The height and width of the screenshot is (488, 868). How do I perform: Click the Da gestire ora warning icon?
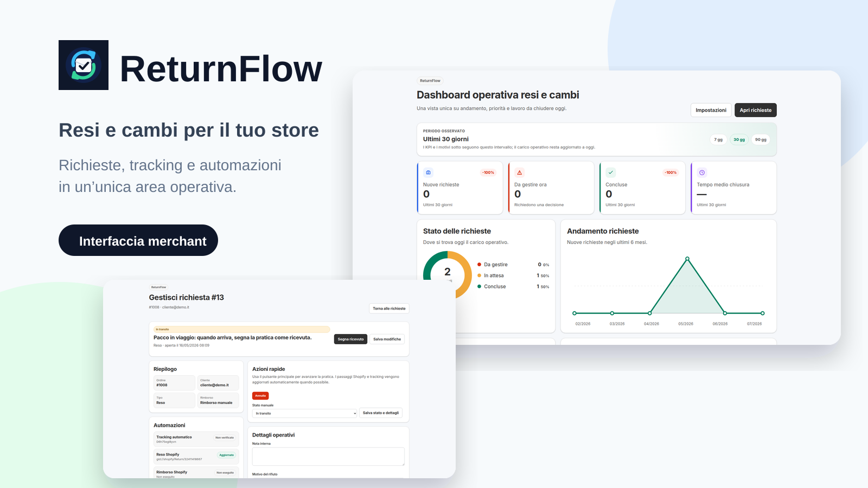click(x=519, y=172)
